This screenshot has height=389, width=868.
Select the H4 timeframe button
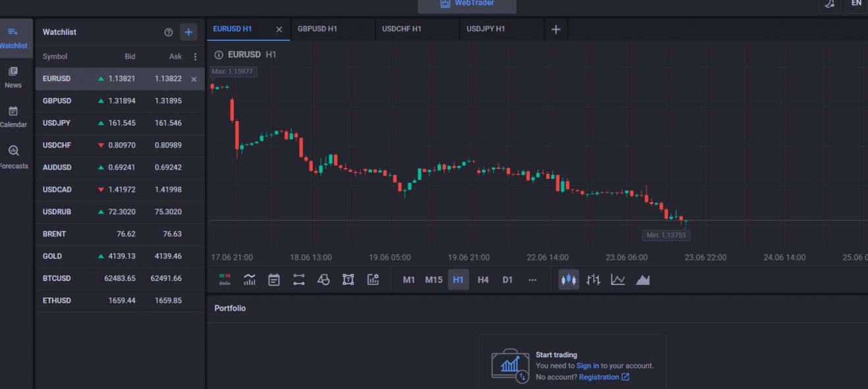[483, 280]
